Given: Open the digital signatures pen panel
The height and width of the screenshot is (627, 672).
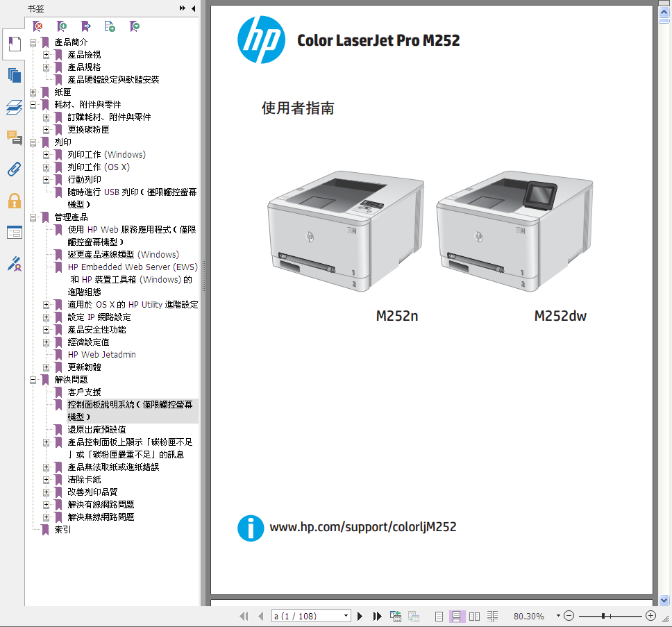Looking at the screenshot, I should pyautogui.click(x=14, y=264).
